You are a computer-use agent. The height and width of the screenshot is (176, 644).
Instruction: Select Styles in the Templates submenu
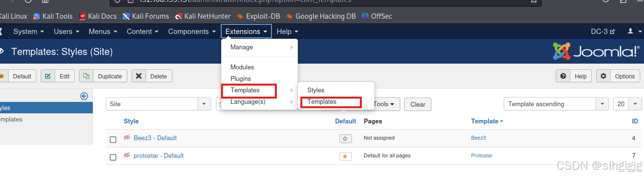336,90
